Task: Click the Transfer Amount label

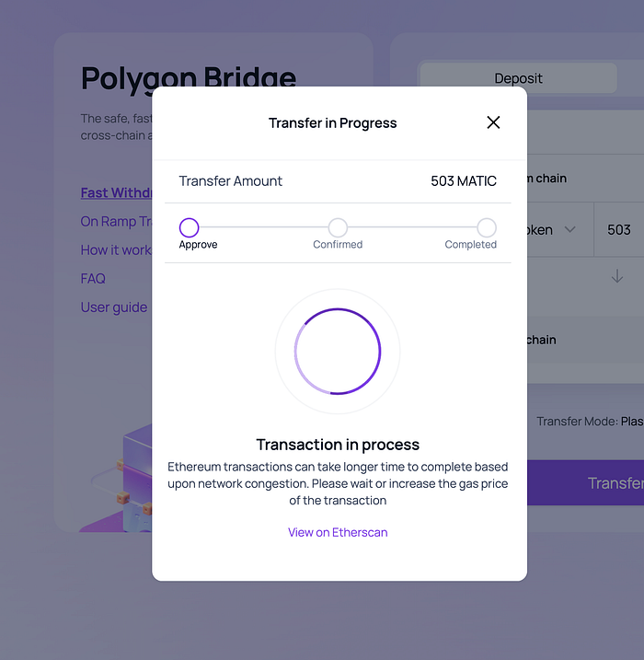Action: (231, 181)
